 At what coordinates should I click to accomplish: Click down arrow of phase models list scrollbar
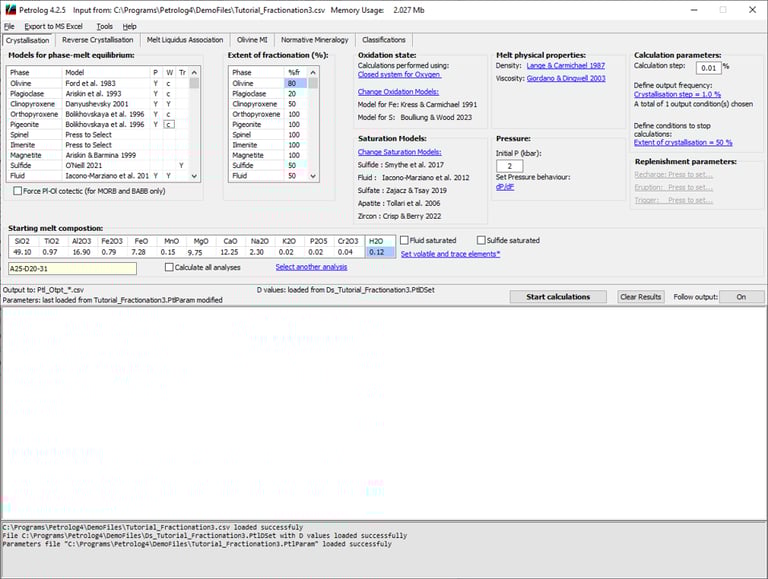[194, 176]
